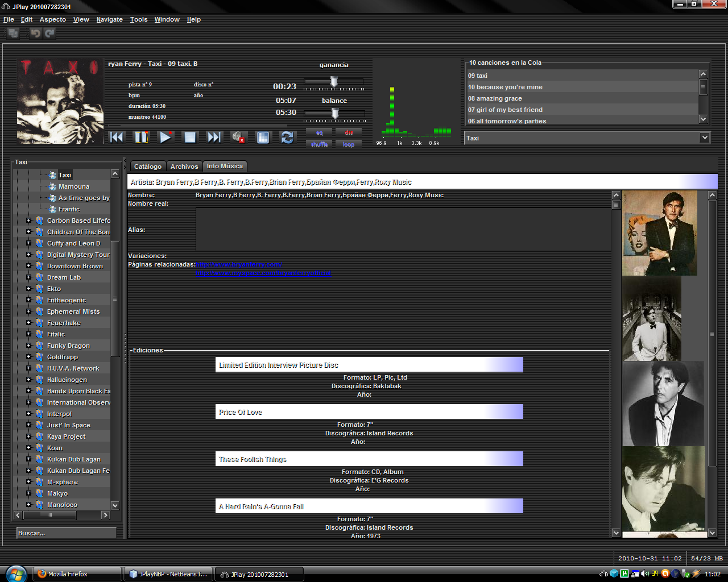
Task: Open the Tools menu
Action: click(x=139, y=19)
